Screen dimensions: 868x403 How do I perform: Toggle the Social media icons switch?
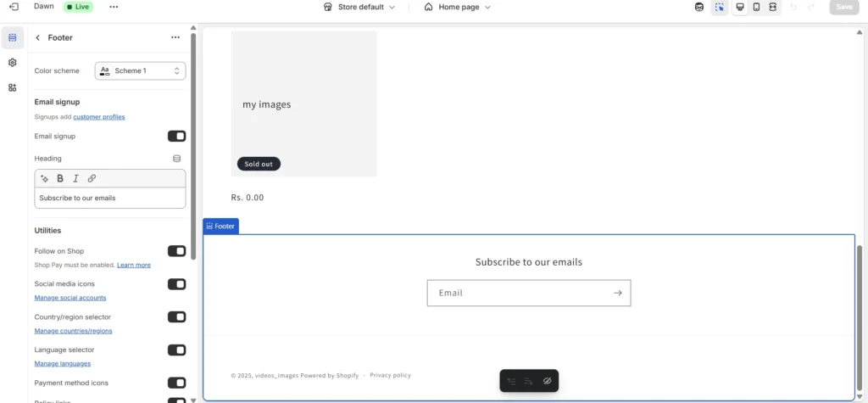pos(176,284)
